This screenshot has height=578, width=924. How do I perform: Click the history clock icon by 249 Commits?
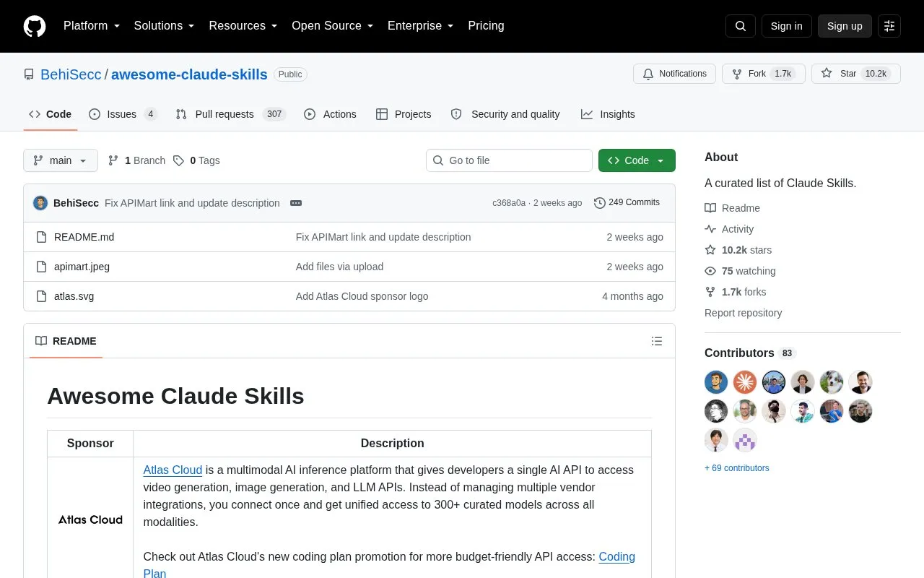(x=599, y=203)
